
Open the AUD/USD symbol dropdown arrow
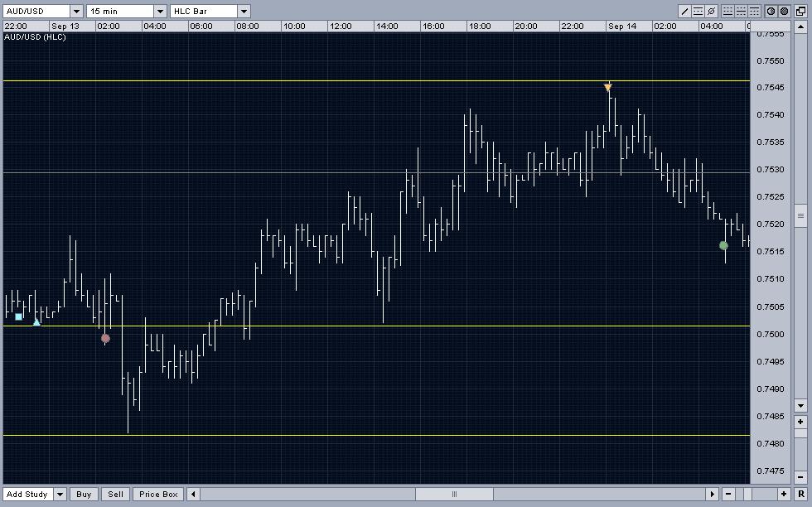pos(76,11)
